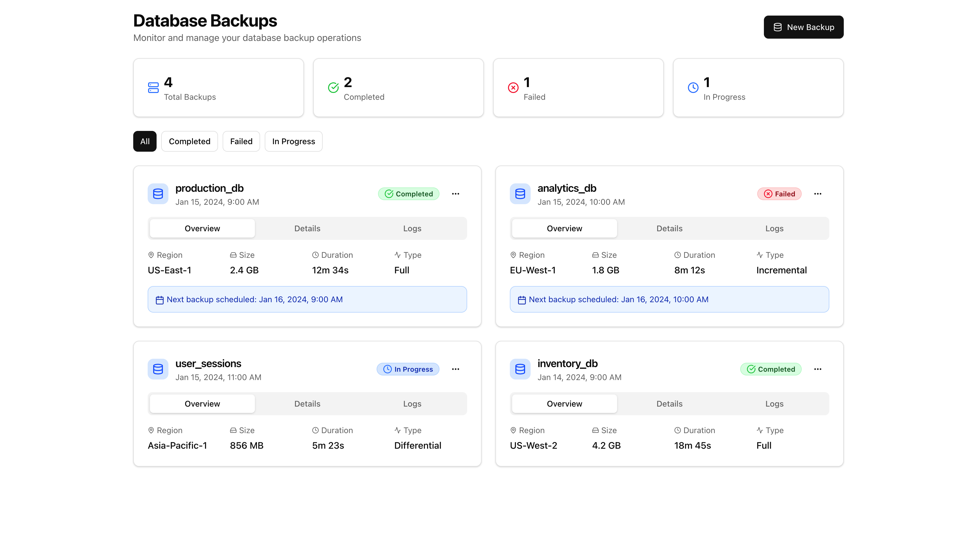Click the calendar icon in production_db schedule banner
977x560 pixels.
pyautogui.click(x=159, y=300)
